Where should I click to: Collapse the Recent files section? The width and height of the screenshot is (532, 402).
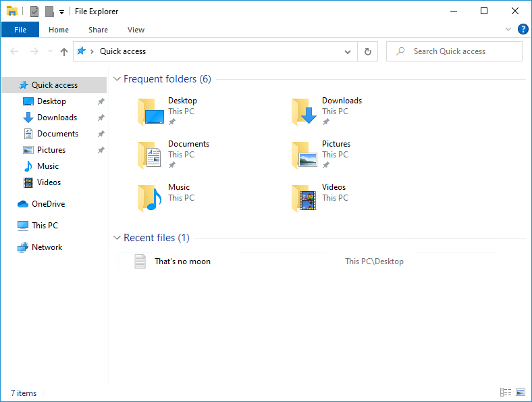117,238
